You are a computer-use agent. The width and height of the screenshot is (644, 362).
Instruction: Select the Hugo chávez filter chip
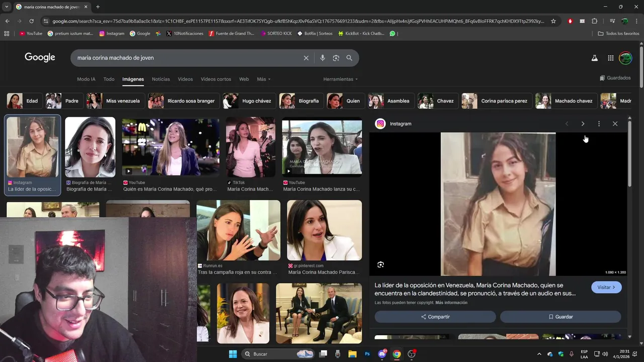[249, 101]
